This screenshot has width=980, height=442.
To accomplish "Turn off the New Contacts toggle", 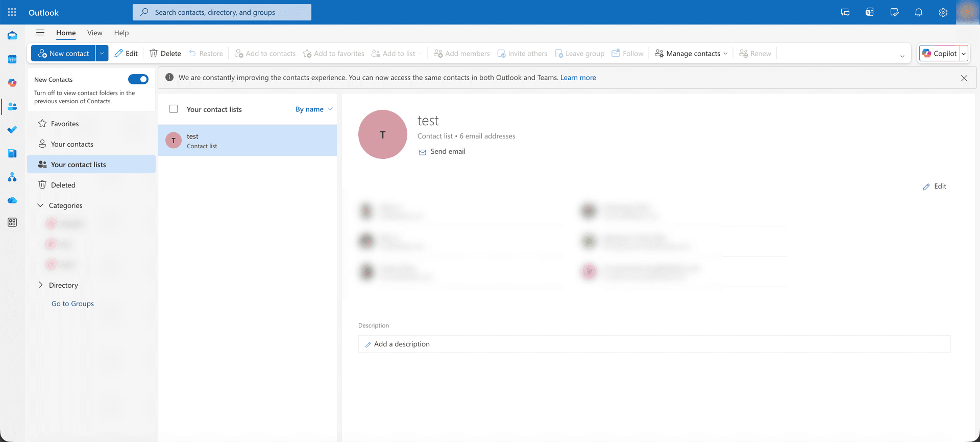I will (x=138, y=79).
